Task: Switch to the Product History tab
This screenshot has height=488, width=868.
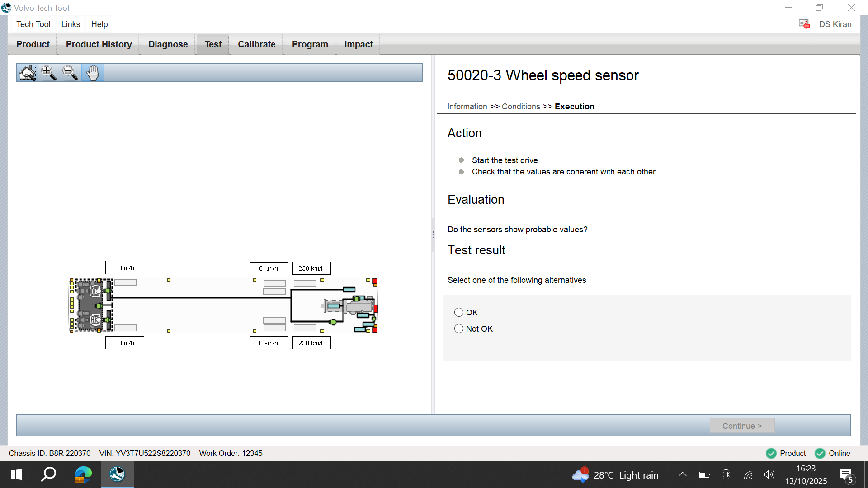Action: pos(99,44)
